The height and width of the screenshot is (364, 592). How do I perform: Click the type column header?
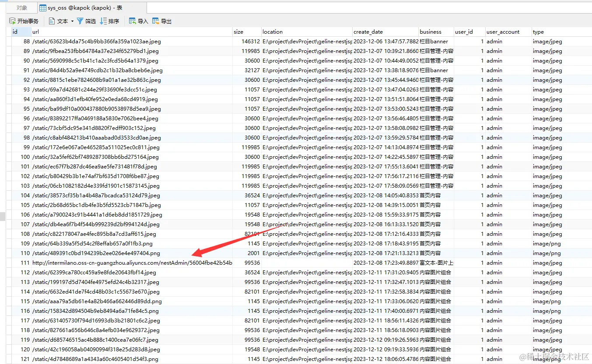point(562,31)
